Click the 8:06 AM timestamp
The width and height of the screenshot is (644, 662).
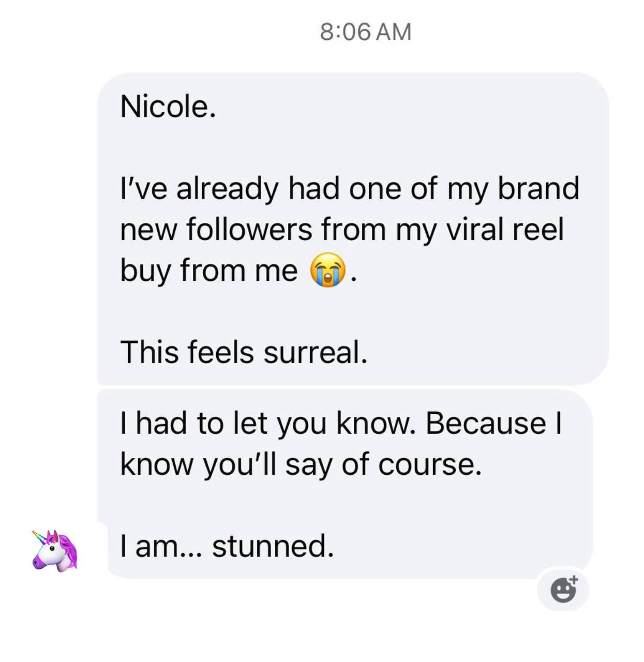point(365,32)
